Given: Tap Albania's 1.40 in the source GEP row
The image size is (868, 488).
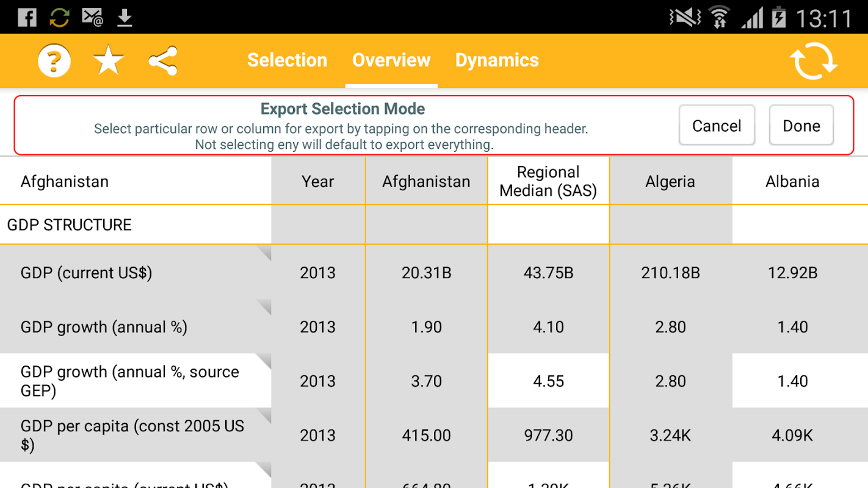Looking at the screenshot, I should [792, 381].
